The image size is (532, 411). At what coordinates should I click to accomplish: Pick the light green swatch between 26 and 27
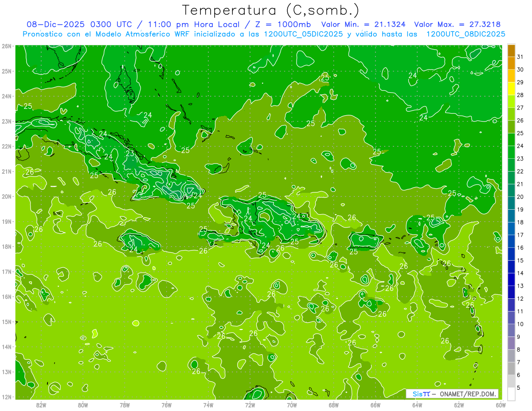511,114
